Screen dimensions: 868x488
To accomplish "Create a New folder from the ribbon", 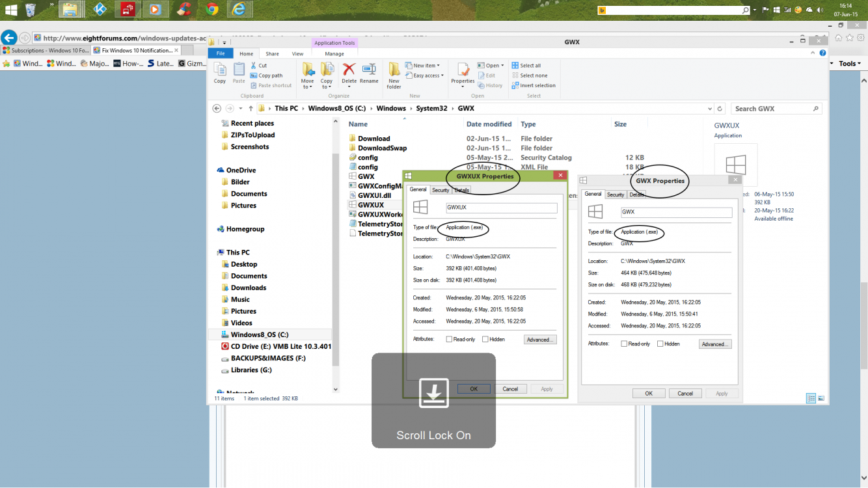I will pos(394,75).
